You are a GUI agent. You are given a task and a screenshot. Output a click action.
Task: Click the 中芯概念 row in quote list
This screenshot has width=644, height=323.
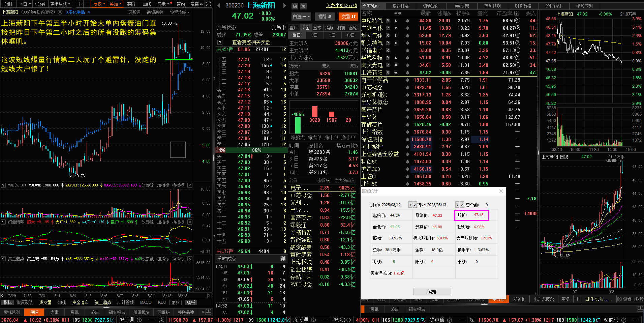coord(449,87)
